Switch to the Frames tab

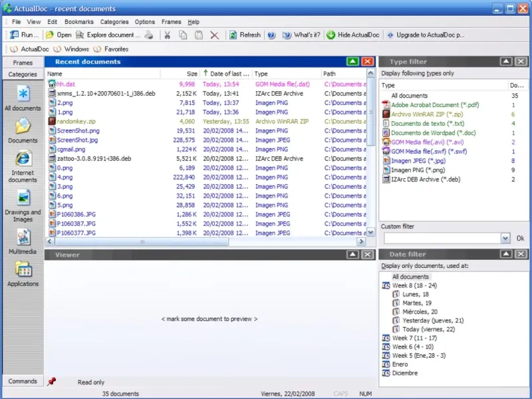[23, 63]
